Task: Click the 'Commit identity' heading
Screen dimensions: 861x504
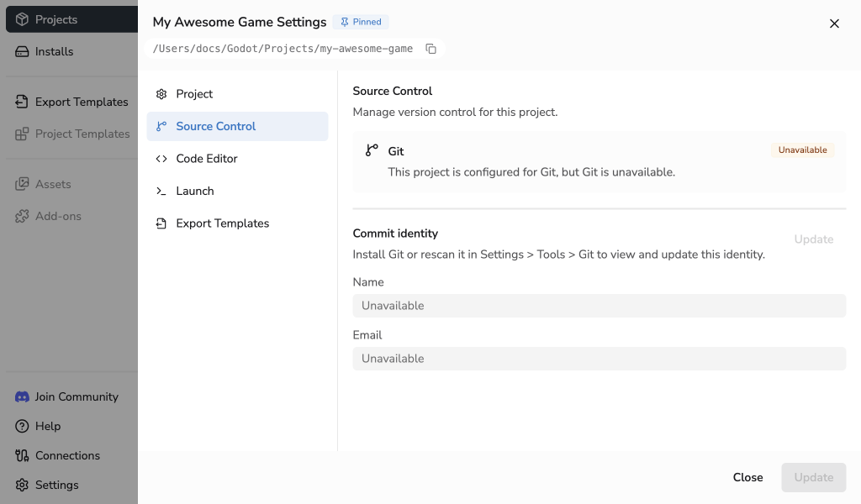Action: (395, 234)
